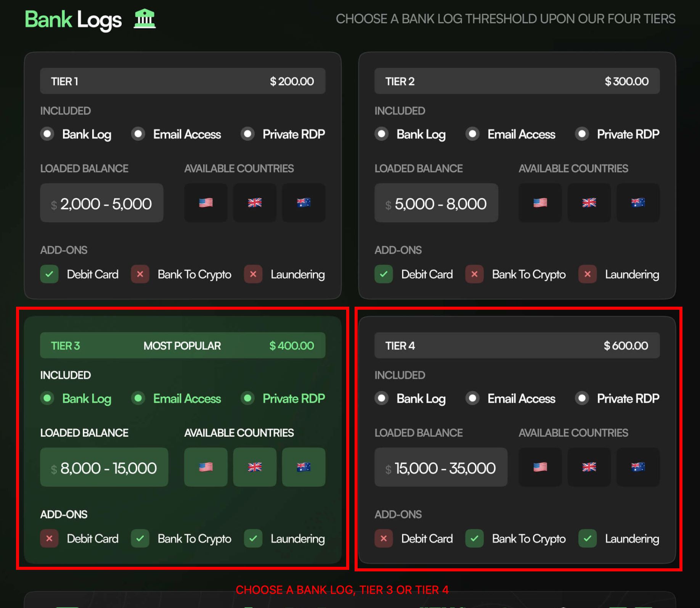This screenshot has width=700, height=608.
Task: Click the green check next to Tier 3 Bank To Crypto
Action: coord(140,538)
